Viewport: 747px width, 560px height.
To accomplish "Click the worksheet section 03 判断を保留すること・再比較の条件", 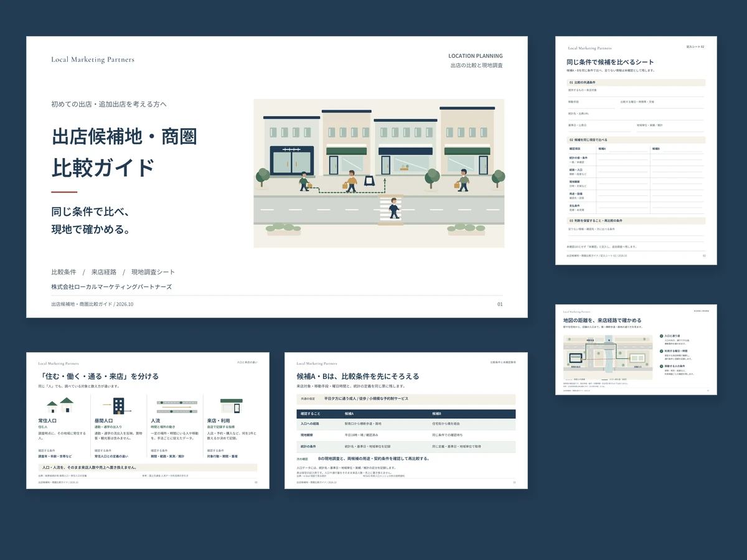I will click(636, 220).
